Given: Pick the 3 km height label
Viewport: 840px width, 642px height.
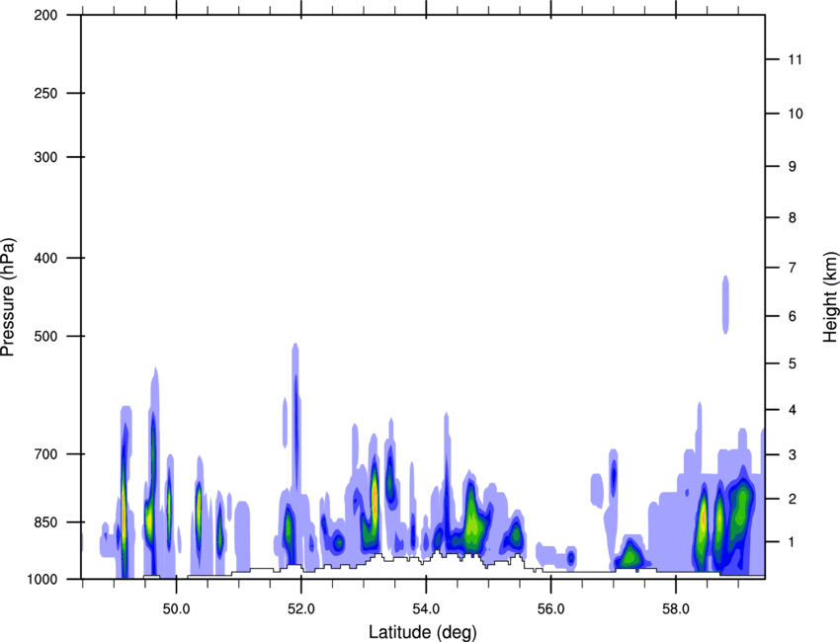Looking at the screenshot, I should [x=793, y=455].
